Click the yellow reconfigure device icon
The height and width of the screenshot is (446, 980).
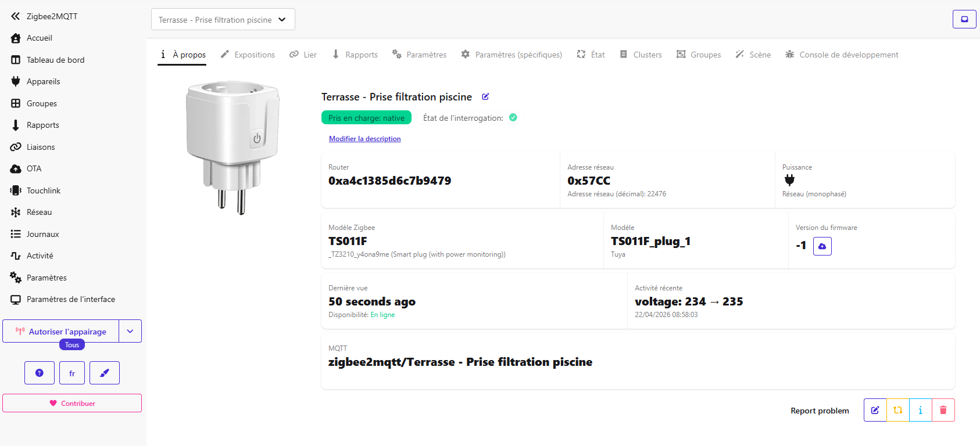coord(897,410)
